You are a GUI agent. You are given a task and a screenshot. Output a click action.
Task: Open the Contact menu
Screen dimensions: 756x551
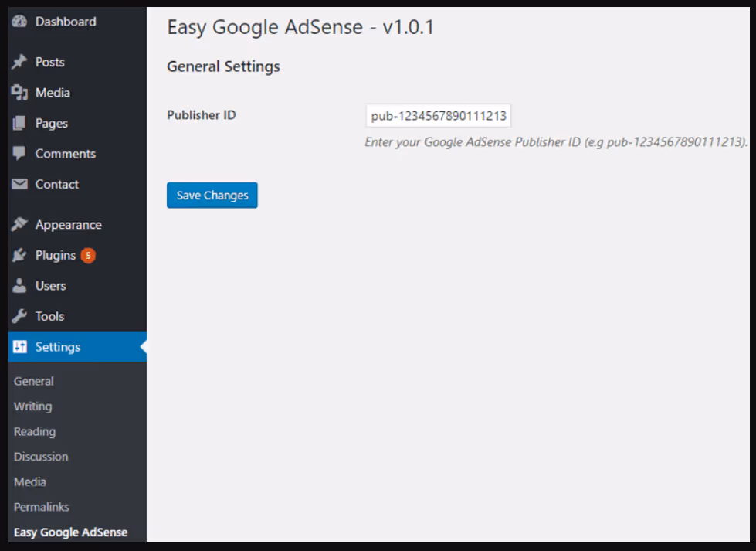(x=57, y=184)
